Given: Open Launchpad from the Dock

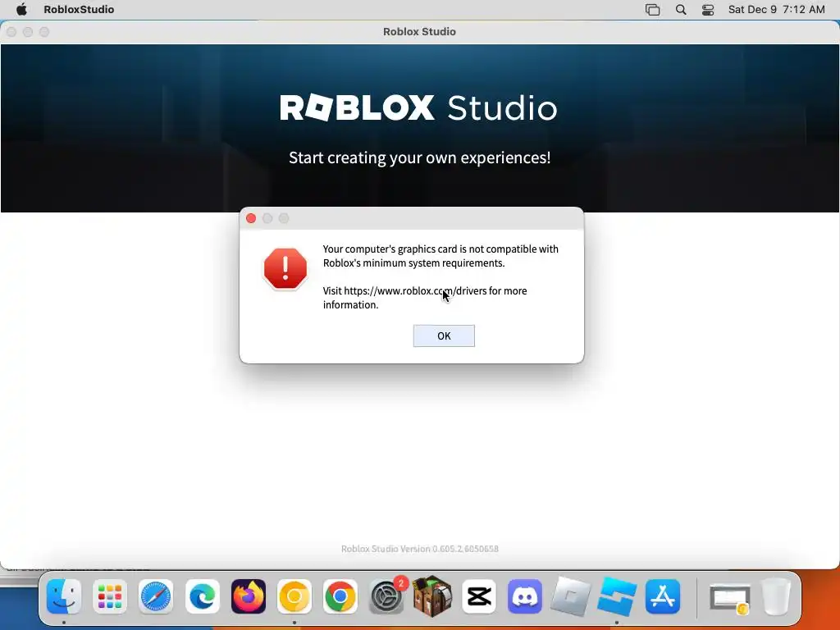Looking at the screenshot, I should (110, 596).
